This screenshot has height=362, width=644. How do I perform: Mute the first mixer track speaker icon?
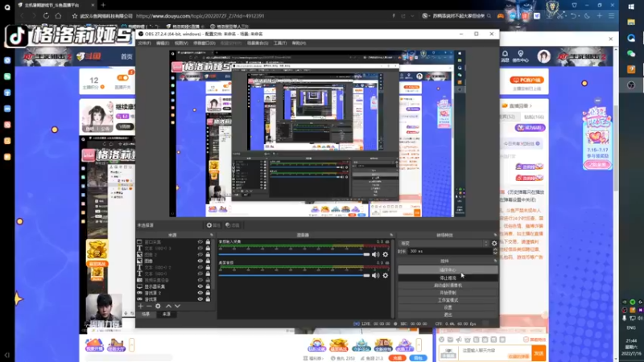coord(375,254)
